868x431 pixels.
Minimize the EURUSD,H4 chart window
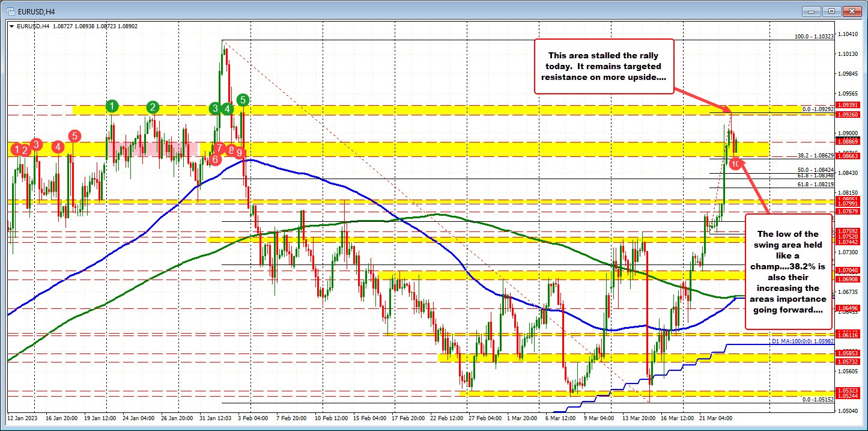point(812,11)
